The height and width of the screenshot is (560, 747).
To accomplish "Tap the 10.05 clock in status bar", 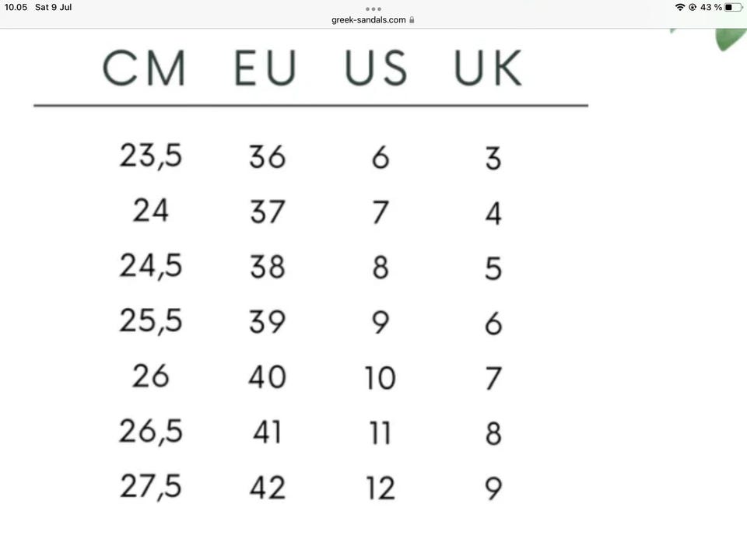I will pyautogui.click(x=16, y=7).
